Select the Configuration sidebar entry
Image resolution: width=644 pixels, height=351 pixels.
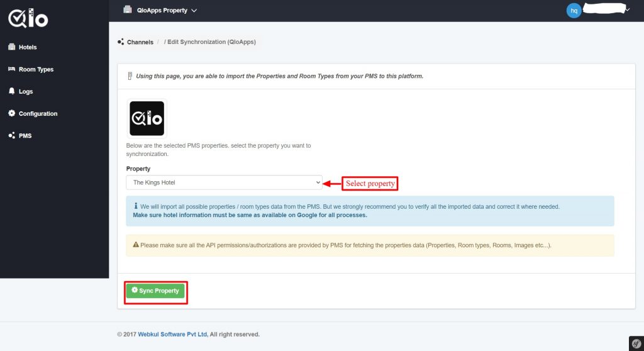[38, 114]
